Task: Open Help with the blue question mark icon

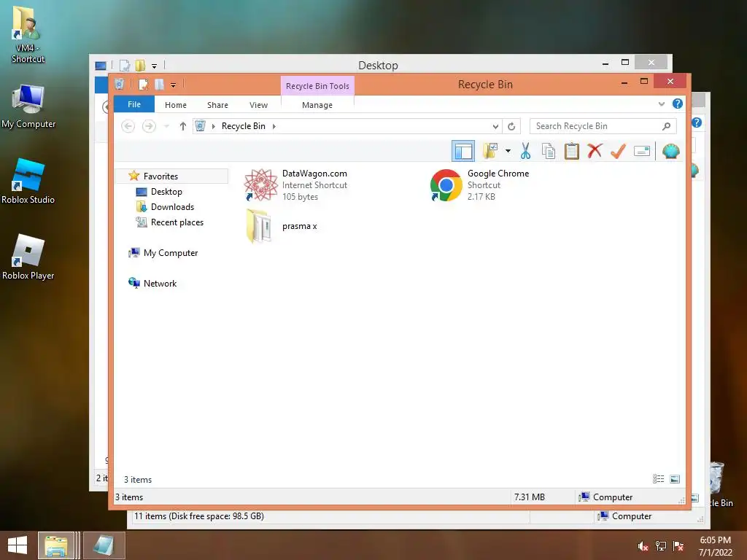Action: [678, 104]
